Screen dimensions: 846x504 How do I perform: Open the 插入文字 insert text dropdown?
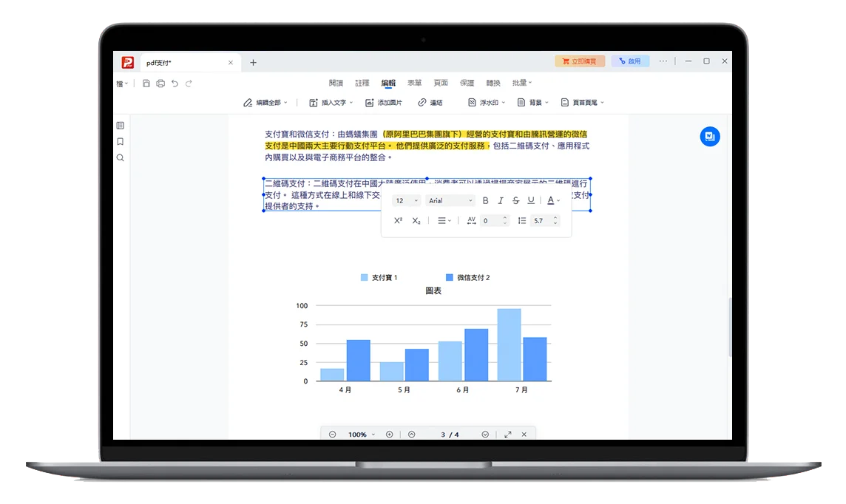point(331,103)
